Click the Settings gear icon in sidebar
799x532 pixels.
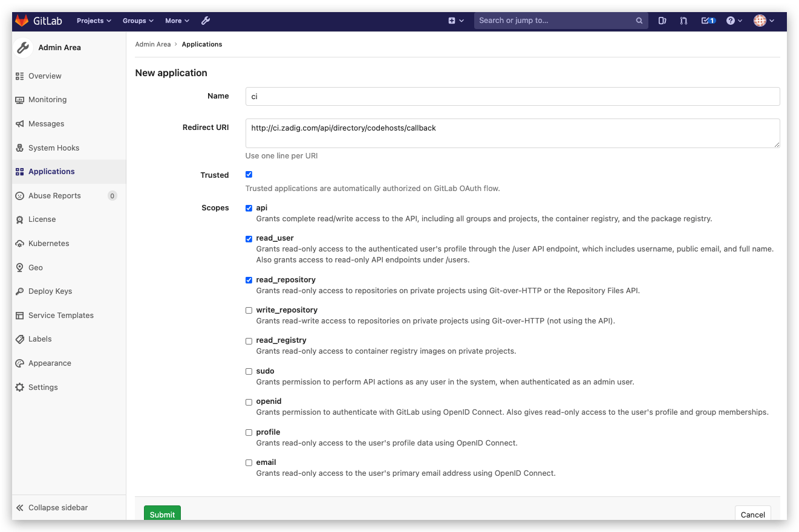(19, 388)
